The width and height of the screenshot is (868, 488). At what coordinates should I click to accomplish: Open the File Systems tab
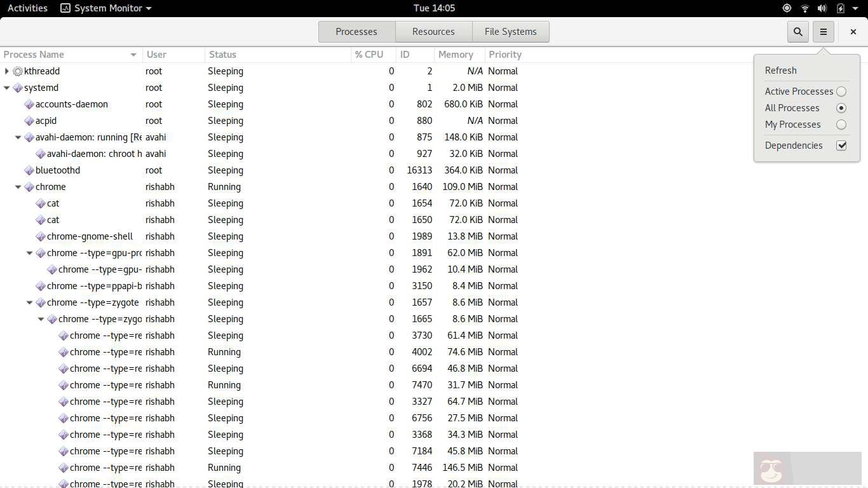tap(510, 32)
